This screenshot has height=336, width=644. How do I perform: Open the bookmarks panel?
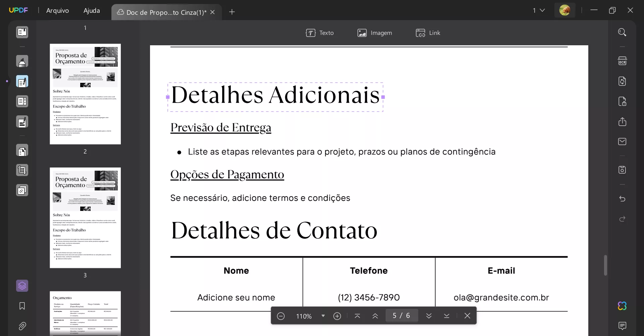21,306
